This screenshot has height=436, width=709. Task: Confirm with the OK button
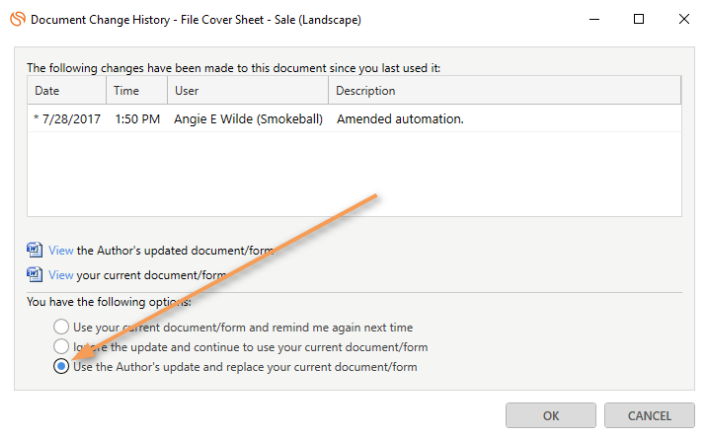[551, 415]
